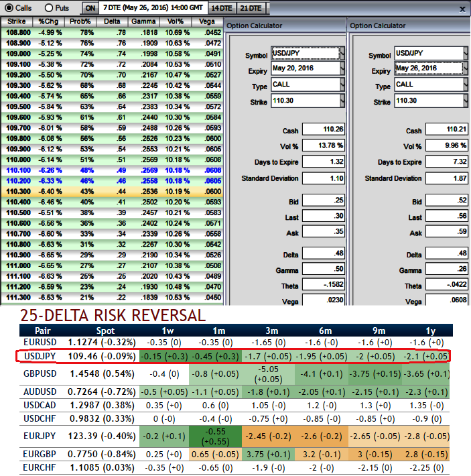This screenshot has height=476, width=471.
Task: Switch to the 7 DTE tab
Action: coord(153,8)
